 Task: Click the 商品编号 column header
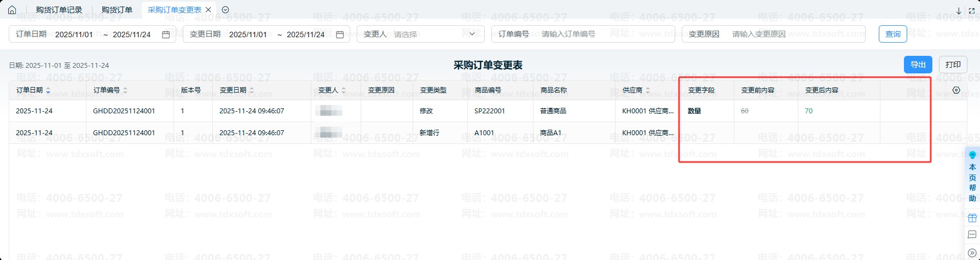click(488, 90)
